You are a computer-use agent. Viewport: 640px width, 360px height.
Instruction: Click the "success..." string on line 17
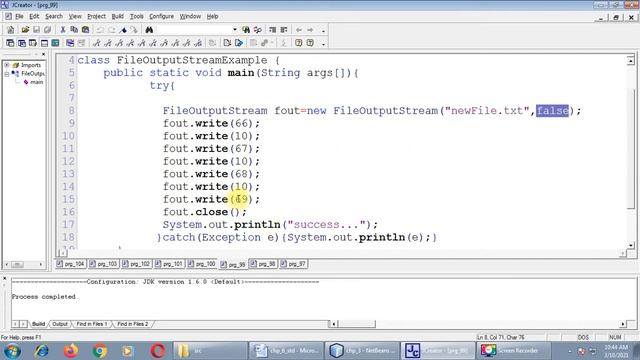[327, 224]
